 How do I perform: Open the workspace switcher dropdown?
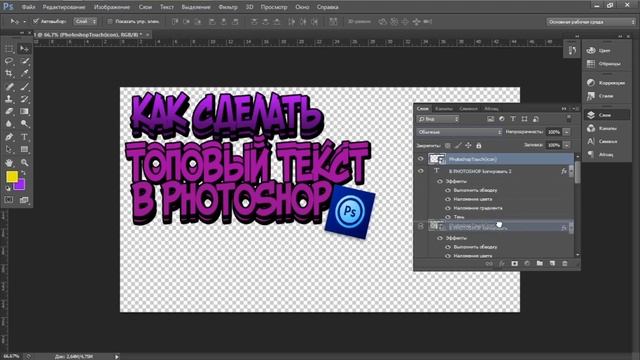pos(591,22)
